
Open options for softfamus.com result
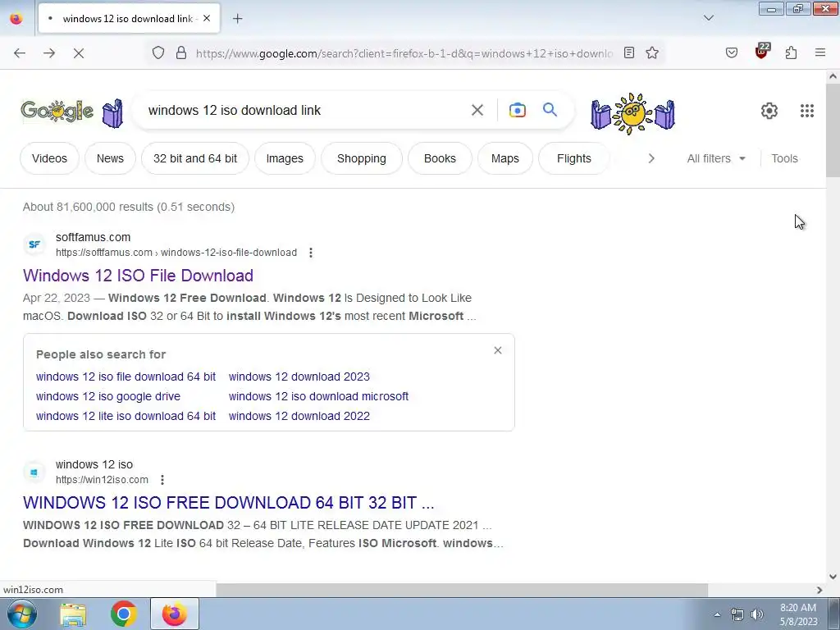pos(311,253)
